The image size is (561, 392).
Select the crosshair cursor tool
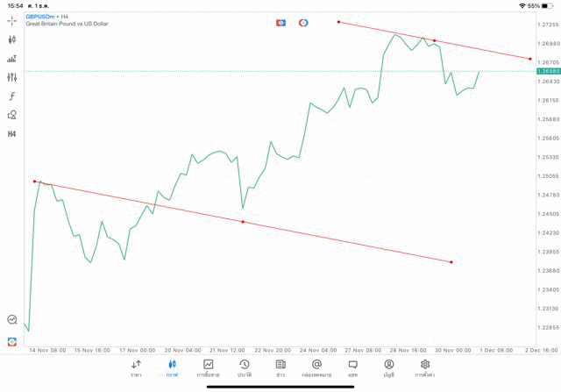coord(12,20)
